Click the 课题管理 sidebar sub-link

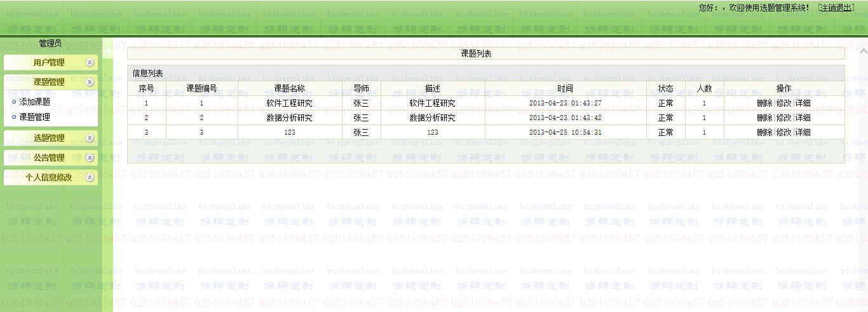35,117
